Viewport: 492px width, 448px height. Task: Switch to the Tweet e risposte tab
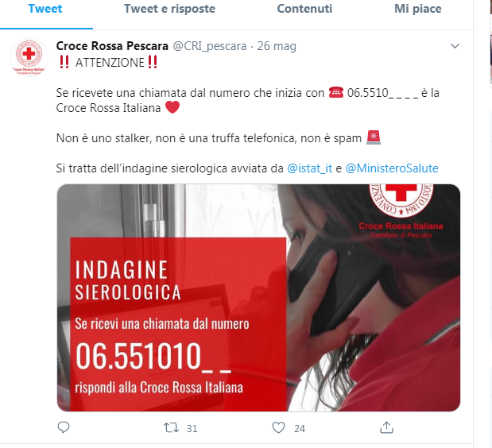tap(169, 9)
